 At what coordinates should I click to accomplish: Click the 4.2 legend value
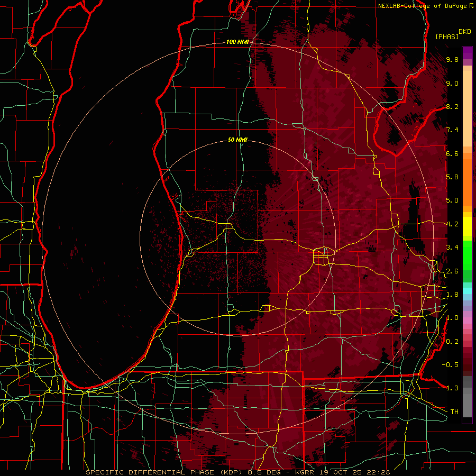tap(452, 224)
